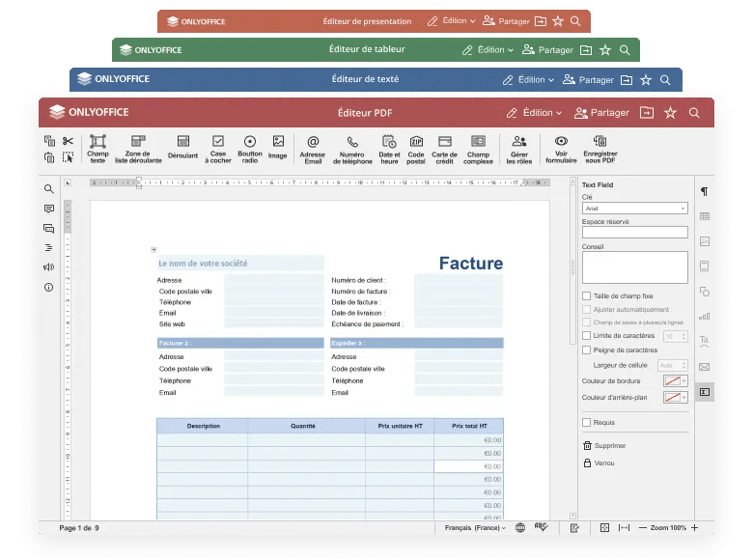This screenshot has height=560, width=753.
Task: Enable Taille de champ fixe checkbox
Action: 586,295
